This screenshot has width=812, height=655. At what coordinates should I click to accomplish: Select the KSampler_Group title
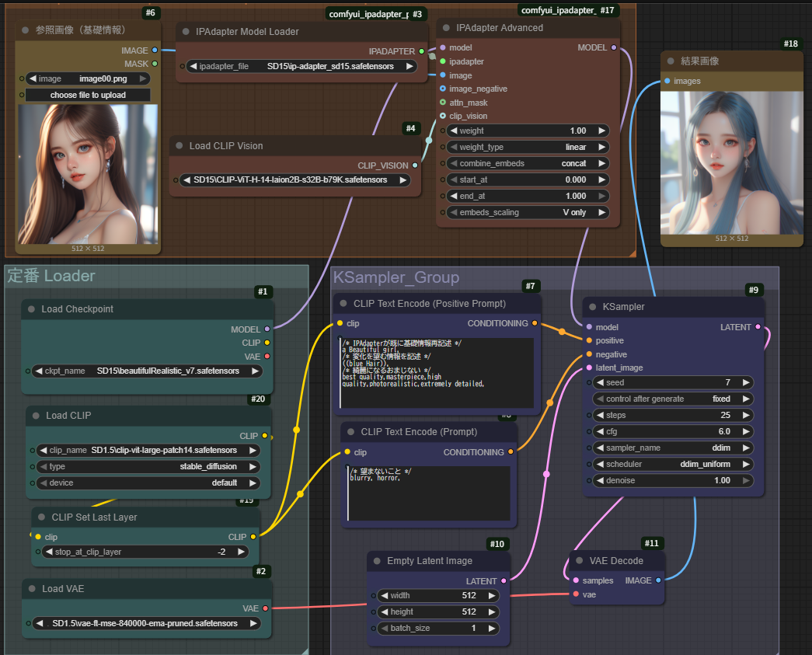coord(396,277)
